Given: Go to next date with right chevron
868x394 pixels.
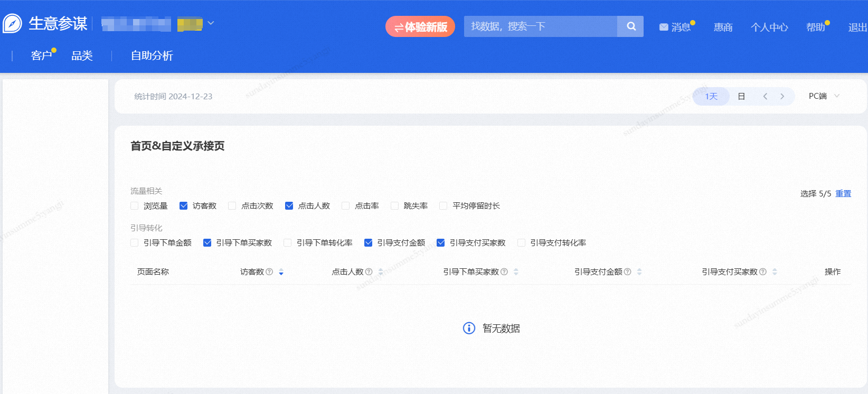Looking at the screenshot, I should coord(782,96).
